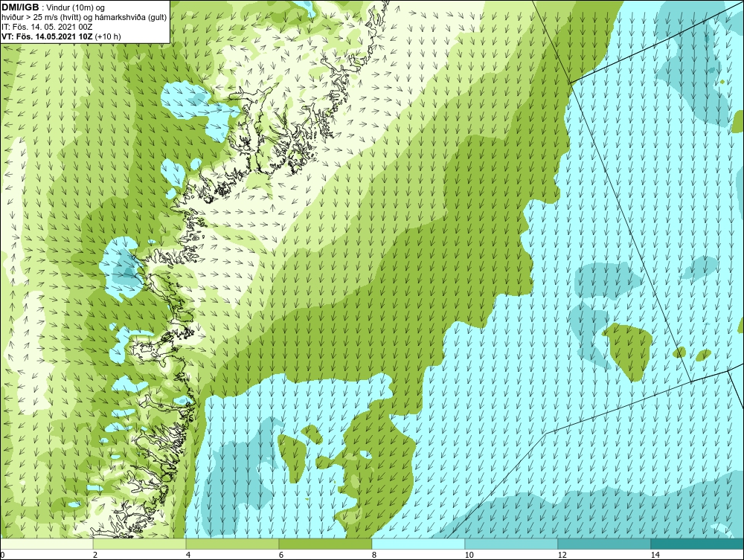Screen dimensions: 744x560
Task: Click the 12–14 m/s teal legend swatch
Action: (604, 544)
